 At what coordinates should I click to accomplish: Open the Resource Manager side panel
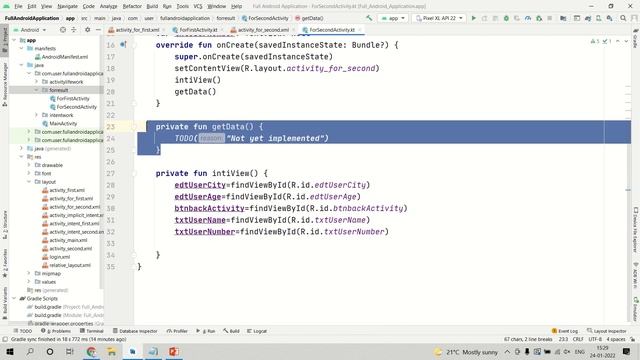[4, 84]
